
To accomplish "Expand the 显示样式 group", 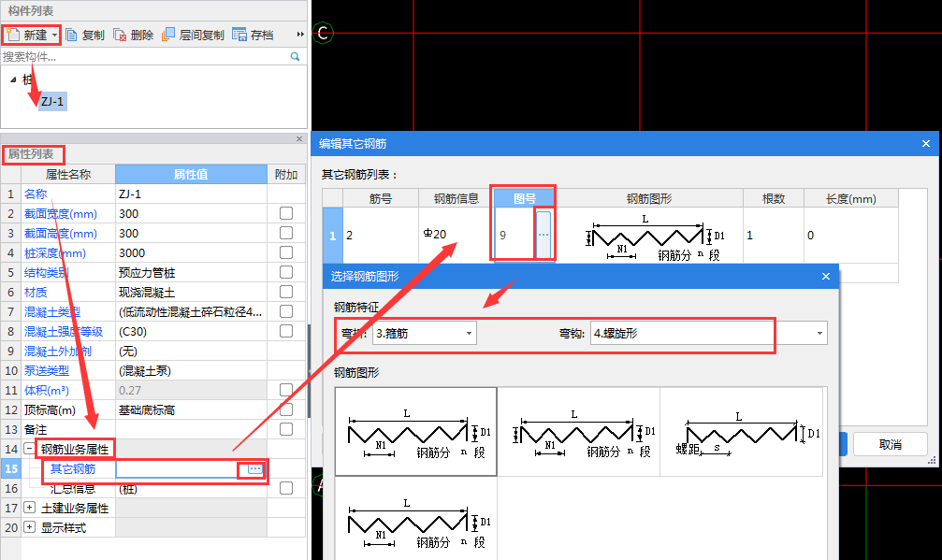I will pos(29,527).
